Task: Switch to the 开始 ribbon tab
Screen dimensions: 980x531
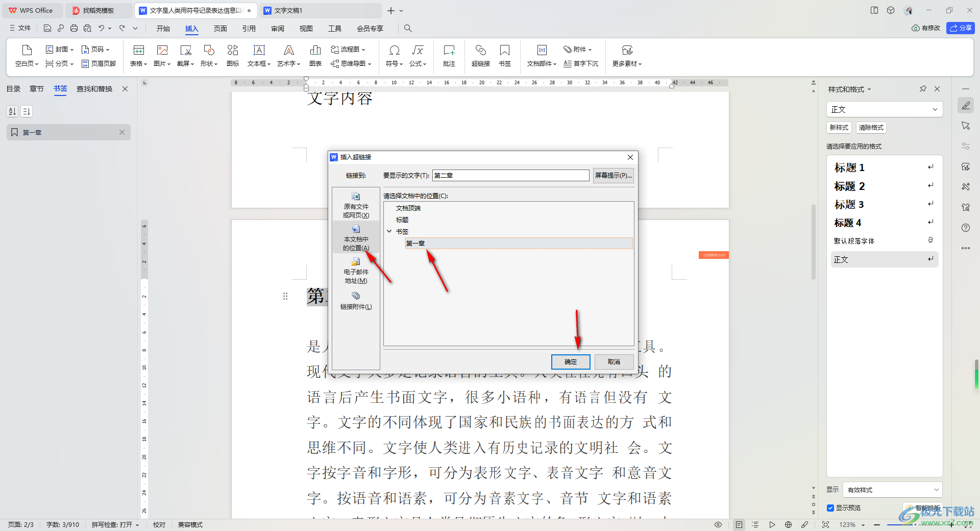Action: [163, 29]
